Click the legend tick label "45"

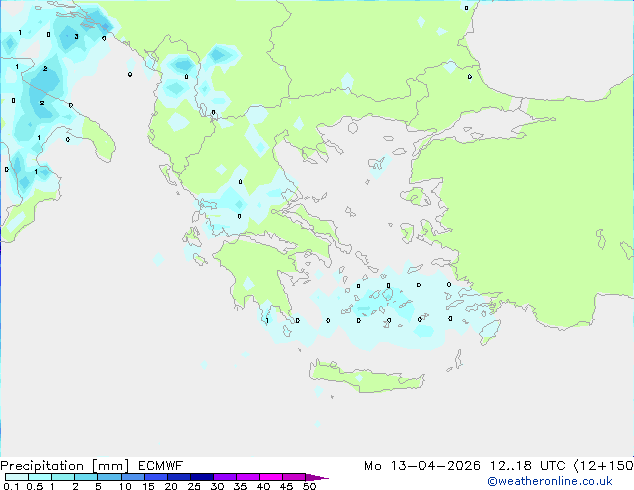click(x=286, y=486)
